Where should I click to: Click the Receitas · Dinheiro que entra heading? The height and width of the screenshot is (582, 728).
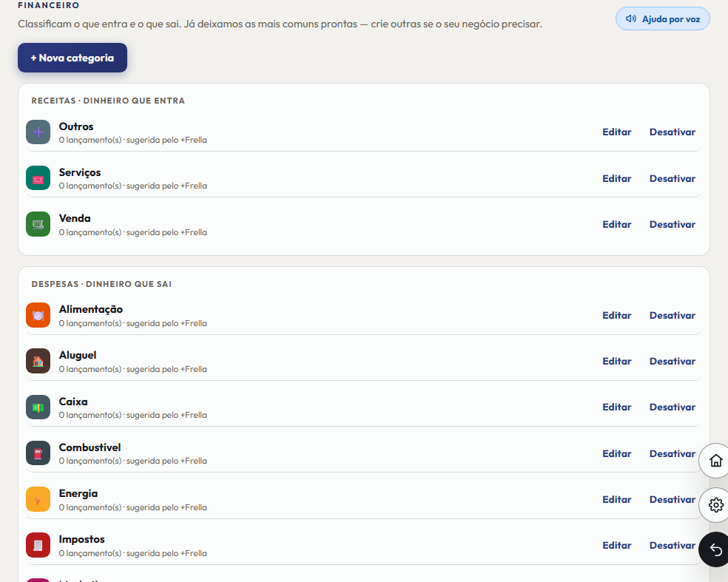[x=108, y=101]
